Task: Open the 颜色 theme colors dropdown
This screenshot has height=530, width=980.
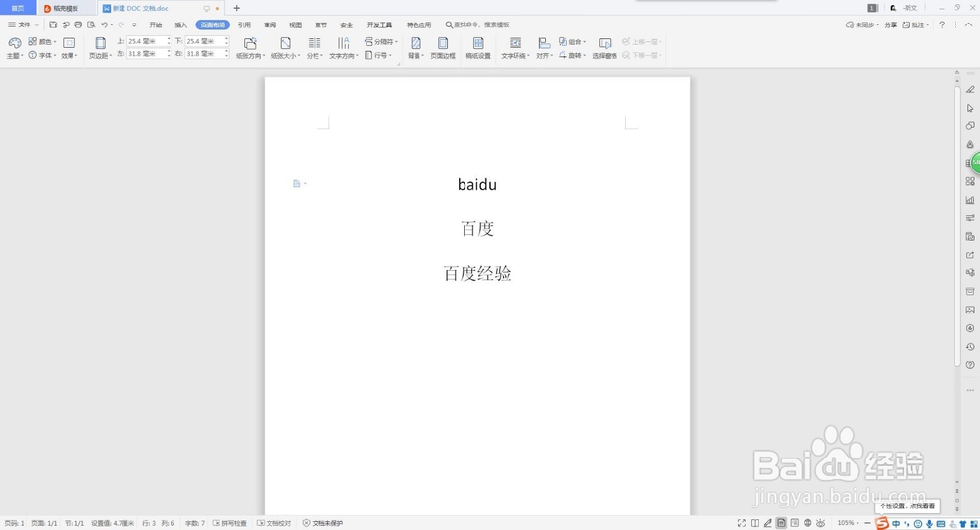Action: (42, 42)
